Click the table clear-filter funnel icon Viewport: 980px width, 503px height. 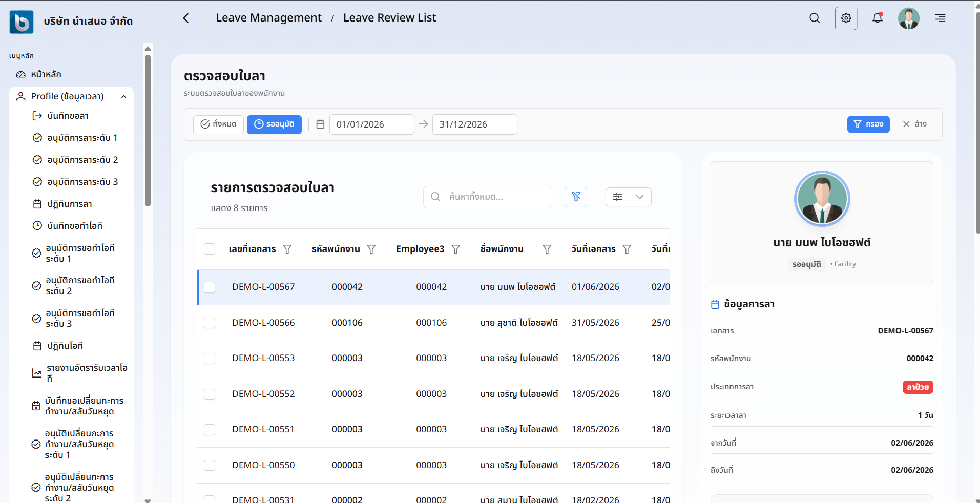coord(576,197)
